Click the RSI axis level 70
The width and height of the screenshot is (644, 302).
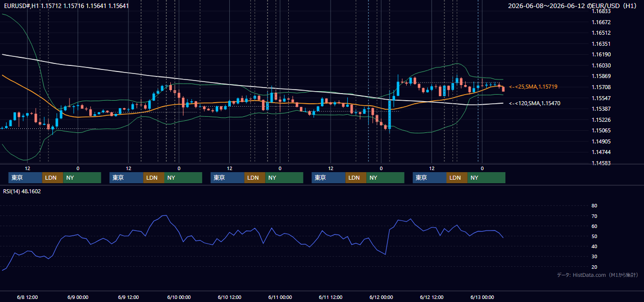pyautogui.click(x=594, y=216)
